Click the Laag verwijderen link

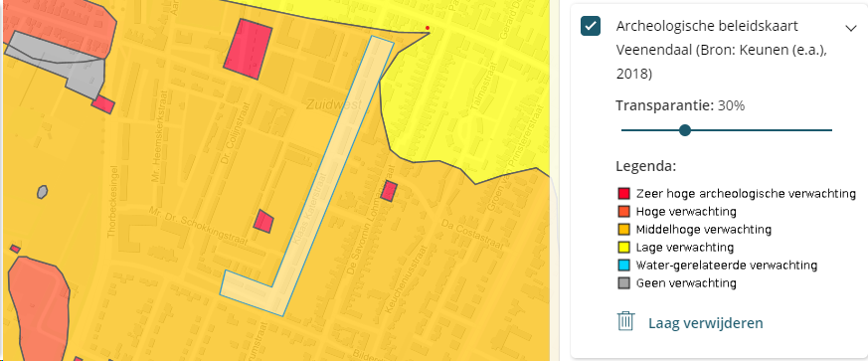pyautogui.click(x=706, y=323)
